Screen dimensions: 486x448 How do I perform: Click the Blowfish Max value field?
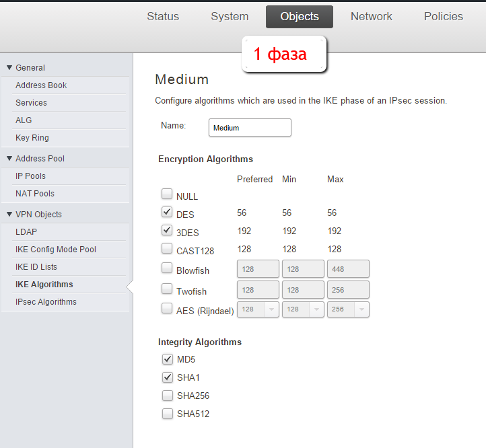(348, 270)
